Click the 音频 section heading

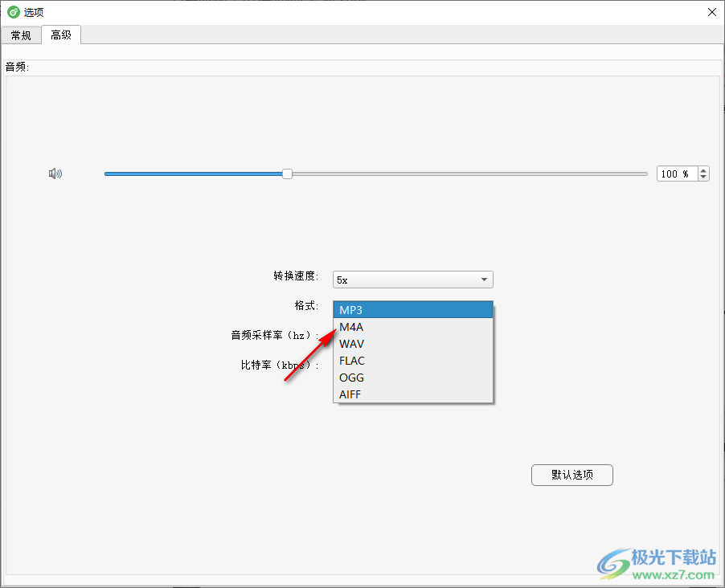pos(17,67)
